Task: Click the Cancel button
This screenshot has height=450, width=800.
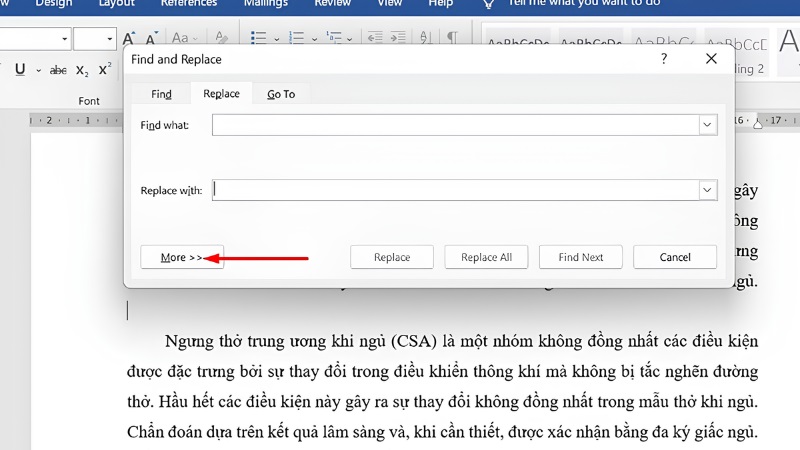Action: (675, 257)
